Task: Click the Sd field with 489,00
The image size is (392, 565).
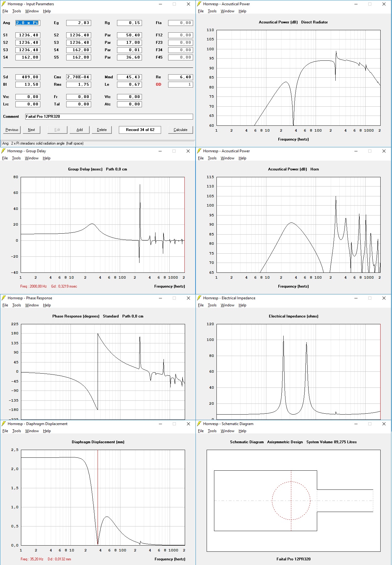Action: coord(28,77)
